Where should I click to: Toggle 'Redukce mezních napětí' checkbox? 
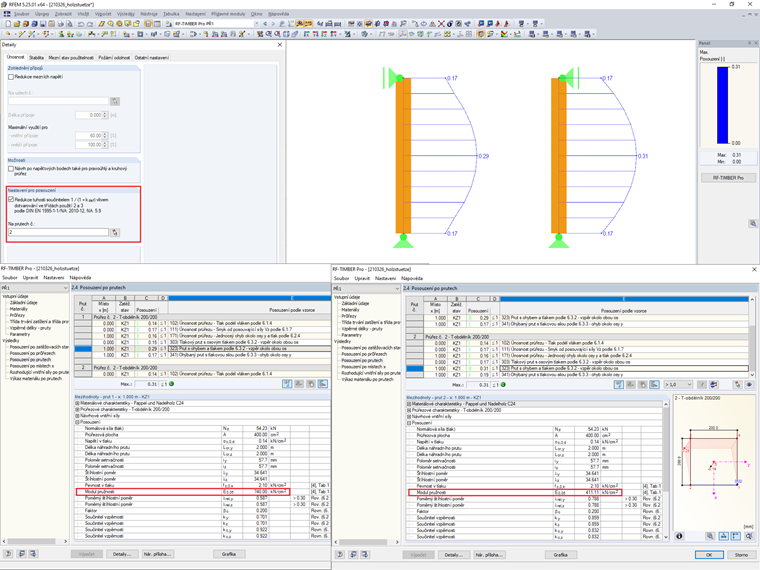coord(11,77)
